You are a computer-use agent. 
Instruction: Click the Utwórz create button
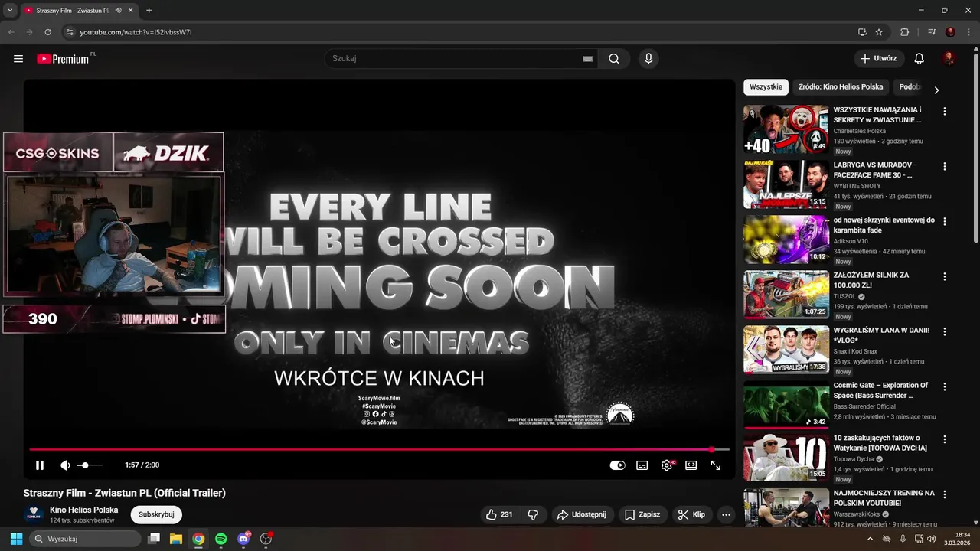tap(879, 59)
